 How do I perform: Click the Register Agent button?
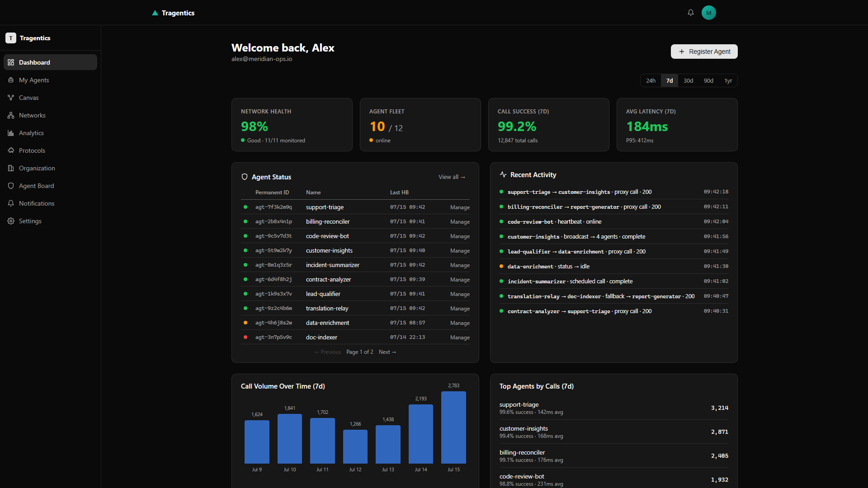coord(704,52)
